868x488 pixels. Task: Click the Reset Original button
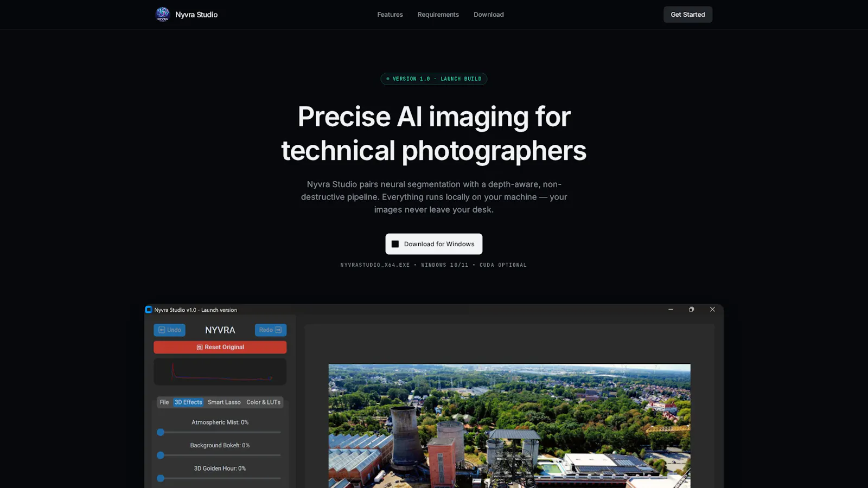(220, 347)
